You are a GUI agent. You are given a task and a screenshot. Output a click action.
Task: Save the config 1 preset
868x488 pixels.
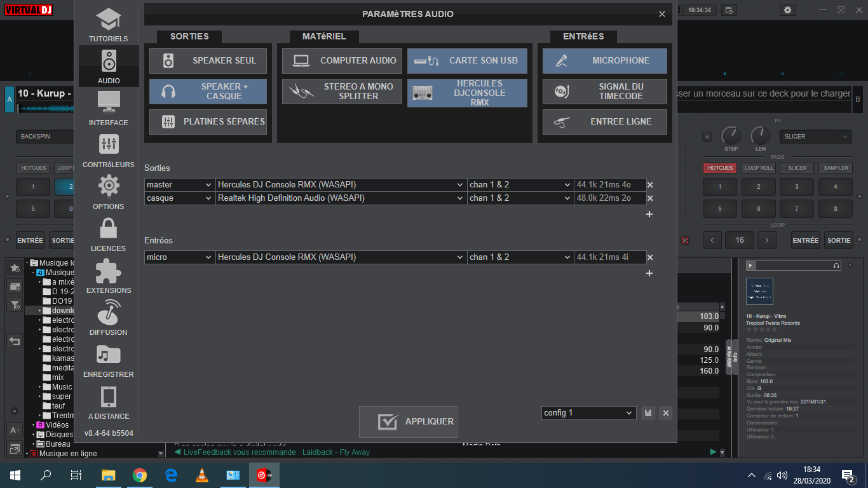coord(648,413)
